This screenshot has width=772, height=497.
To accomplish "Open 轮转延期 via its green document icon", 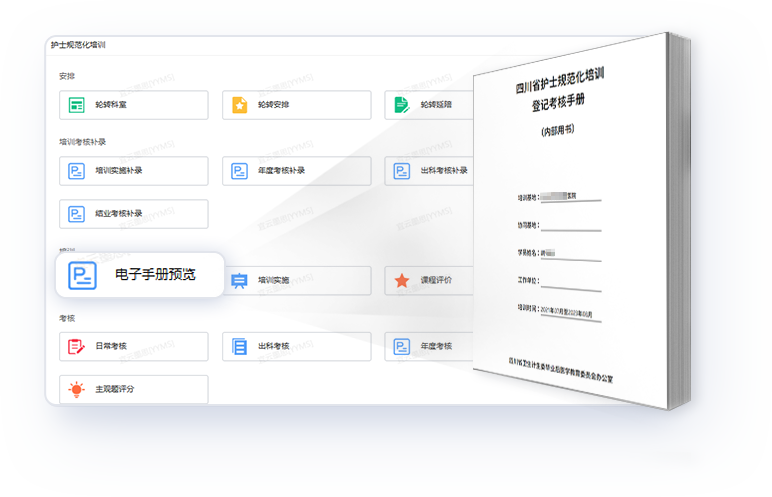I will (401, 105).
